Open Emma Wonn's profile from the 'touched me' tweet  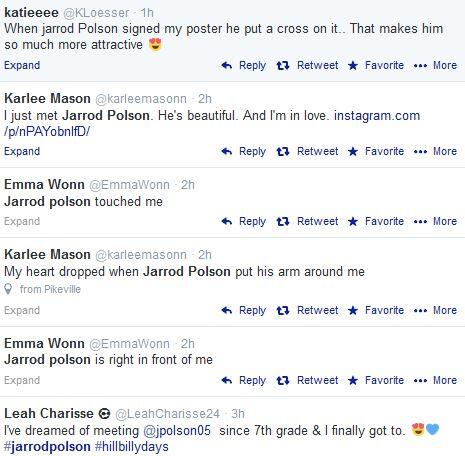(44, 184)
